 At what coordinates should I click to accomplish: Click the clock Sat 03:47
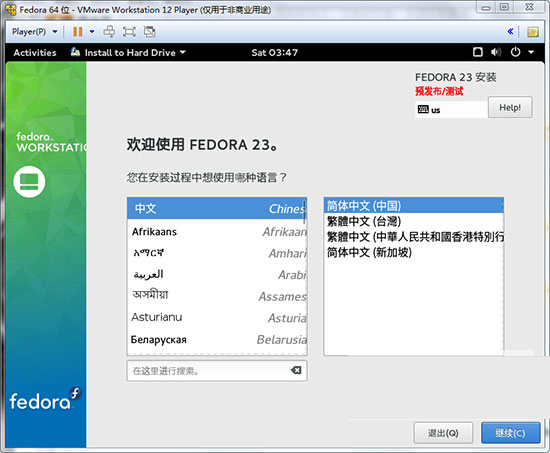coord(274,53)
